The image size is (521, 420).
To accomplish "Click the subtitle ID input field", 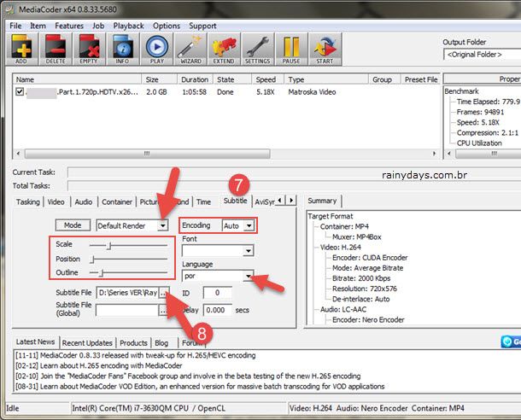I will click(217, 293).
